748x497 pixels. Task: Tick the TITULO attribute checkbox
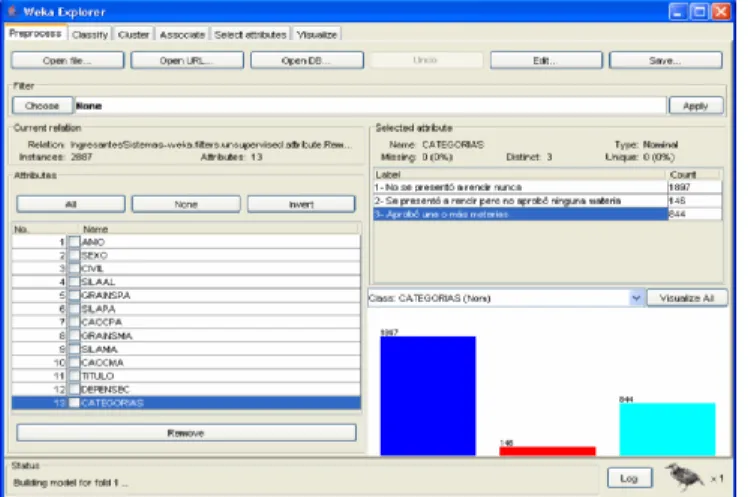click(74, 376)
